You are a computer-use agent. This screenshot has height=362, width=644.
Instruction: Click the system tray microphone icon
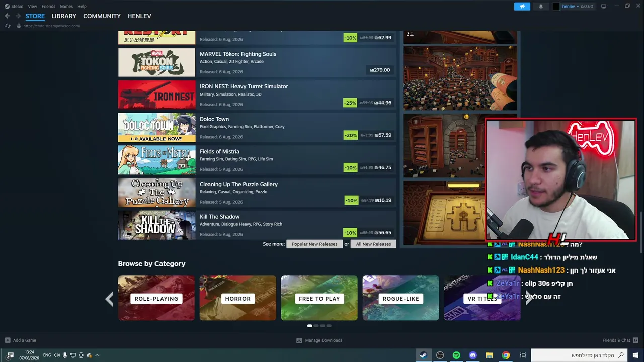(x=65, y=355)
